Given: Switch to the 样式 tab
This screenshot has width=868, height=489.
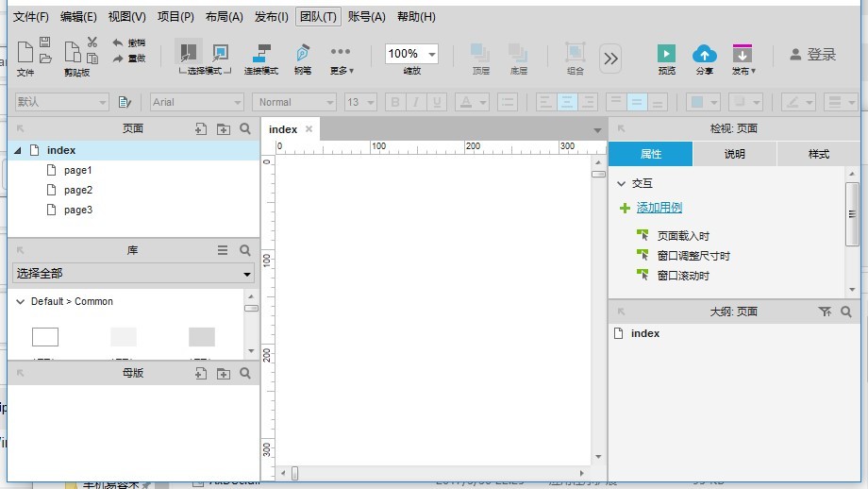Looking at the screenshot, I should pyautogui.click(x=819, y=154).
